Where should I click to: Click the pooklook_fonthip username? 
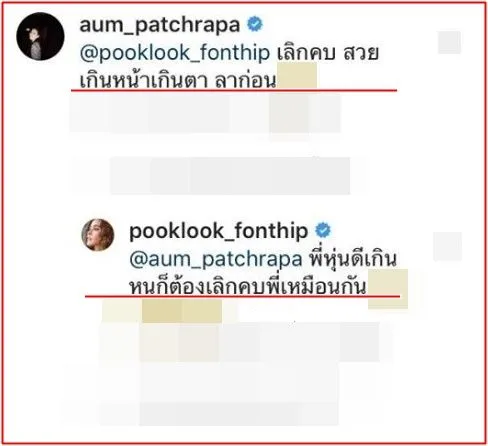point(218,231)
